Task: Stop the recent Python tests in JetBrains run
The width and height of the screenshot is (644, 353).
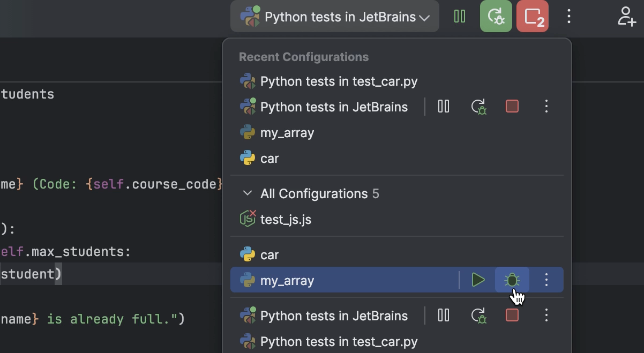Action: [512, 106]
